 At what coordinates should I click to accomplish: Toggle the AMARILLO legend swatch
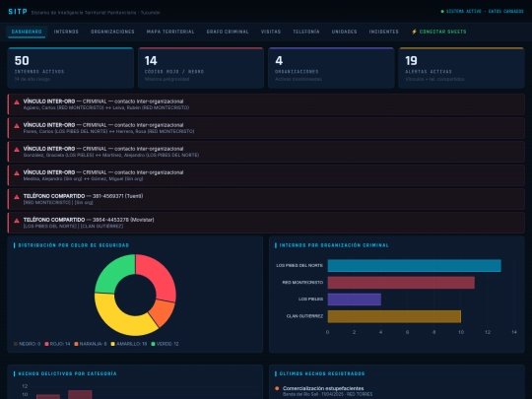pyautogui.click(x=112, y=344)
